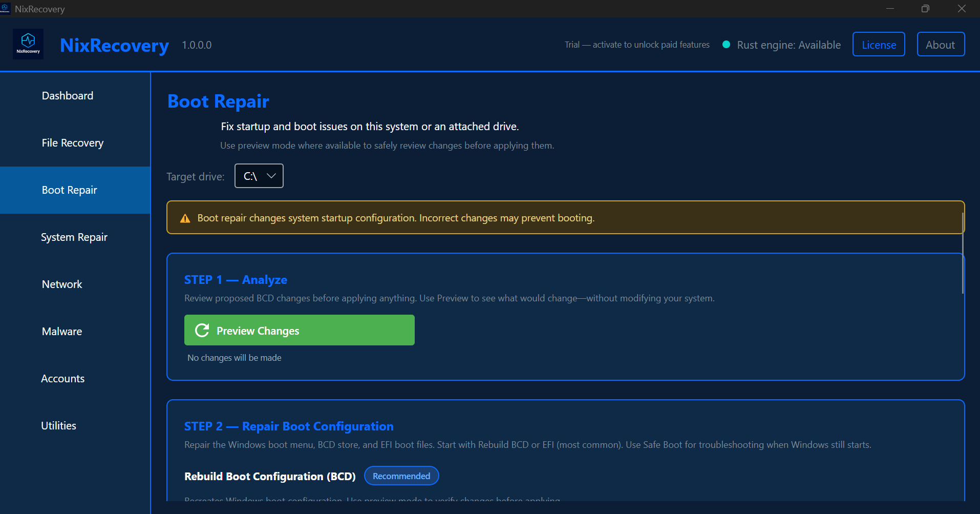This screenshot has width=980, height=514.
Task: Click the version number 1.0.0.0
Action: 197,45
